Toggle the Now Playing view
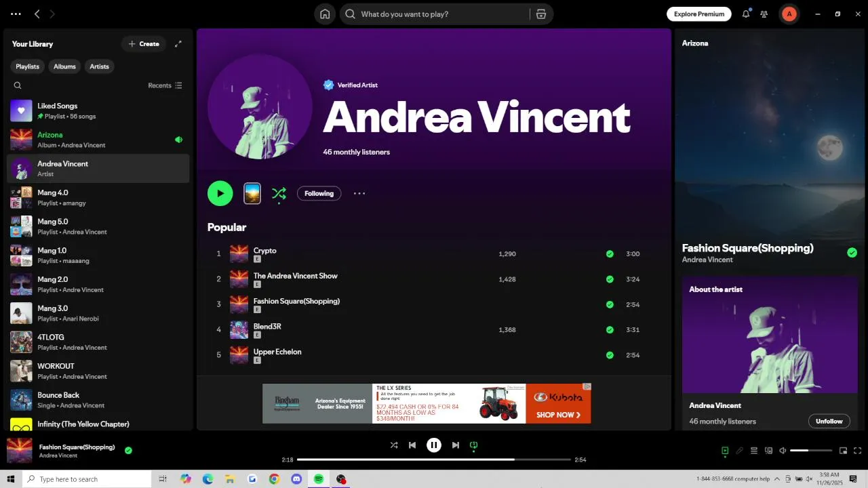 click(x=725, y=451)
